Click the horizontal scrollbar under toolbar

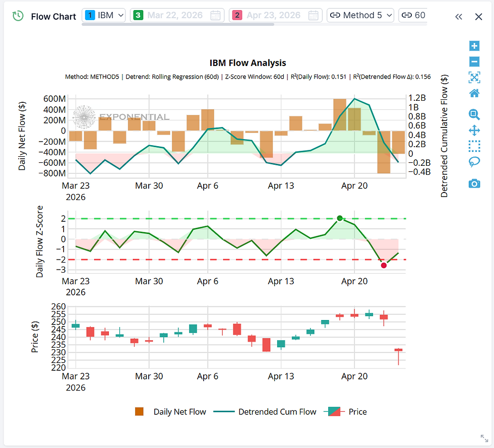(x=177, y=24)
